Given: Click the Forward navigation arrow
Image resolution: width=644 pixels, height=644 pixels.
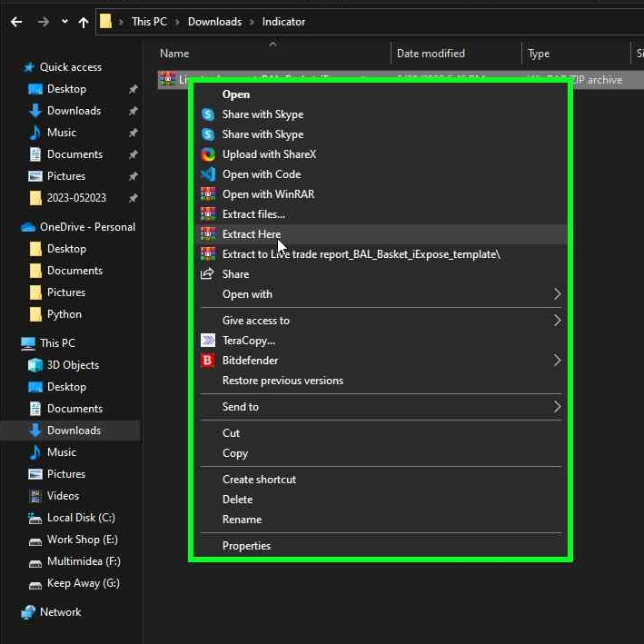Looking at the screenshot, I should coord(43,22).
